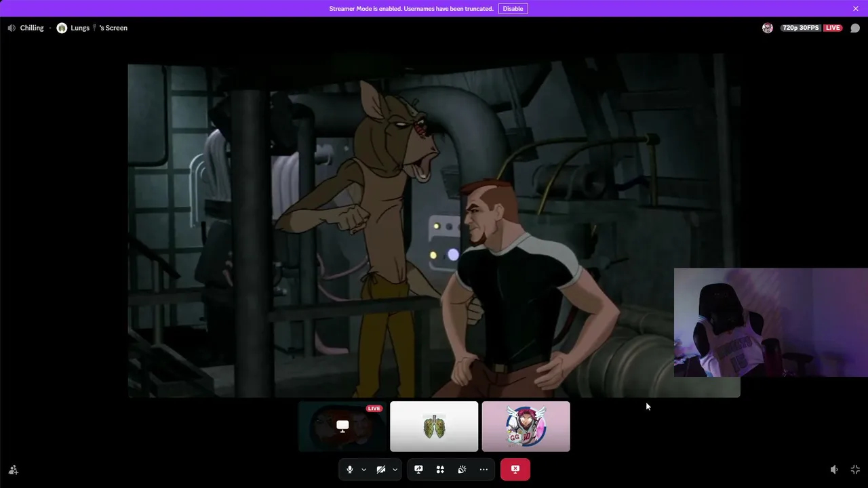This screenshot has height=488, width=868.
Task: Open the soundboard
Action: coord(462,469)
